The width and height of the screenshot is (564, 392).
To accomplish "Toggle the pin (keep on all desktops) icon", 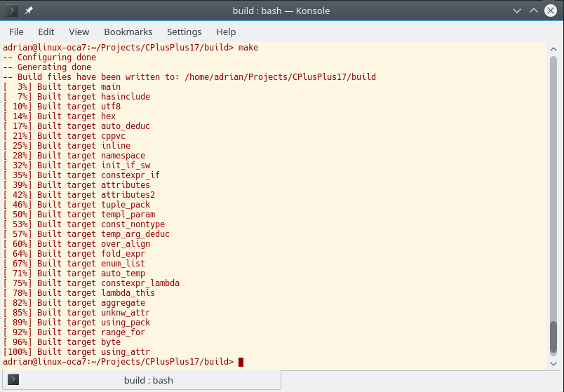I will [x=29, y=11].
